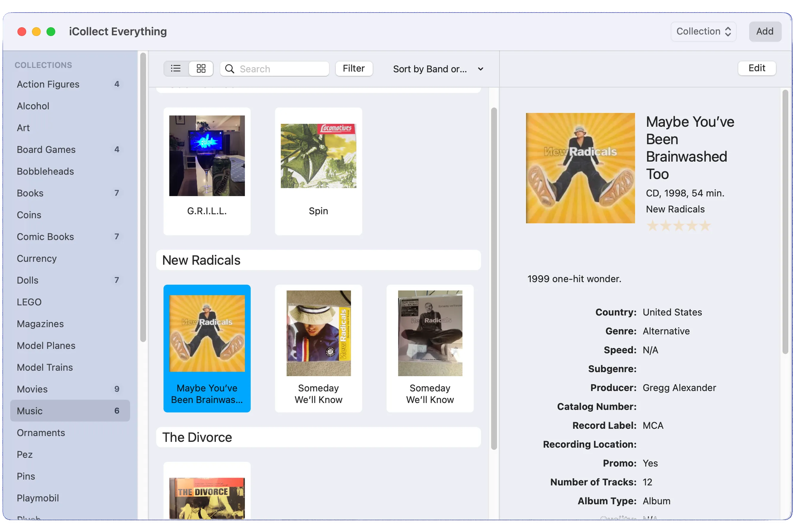Click the first rating star

tap(652, 226)
